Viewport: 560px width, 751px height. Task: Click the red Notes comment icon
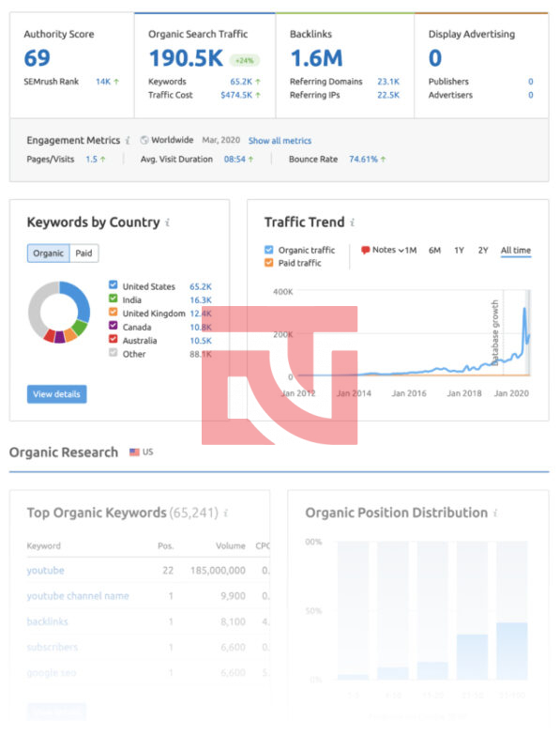point(365,250)
